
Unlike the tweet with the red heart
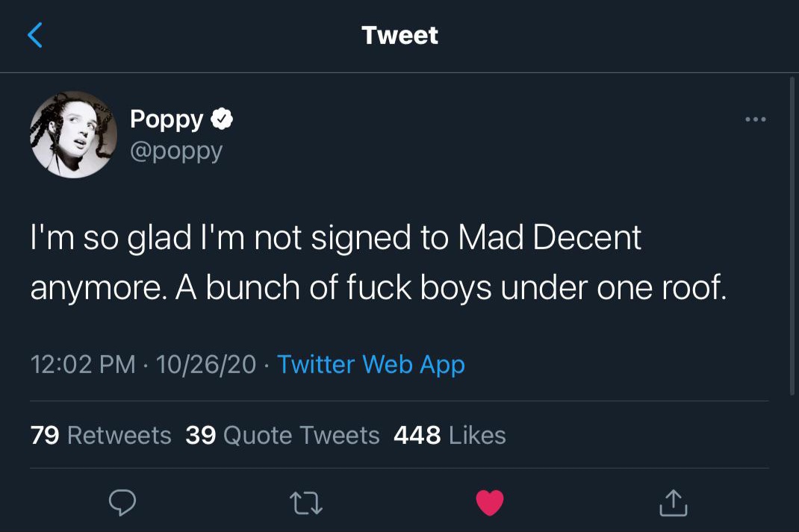point(490,504)
